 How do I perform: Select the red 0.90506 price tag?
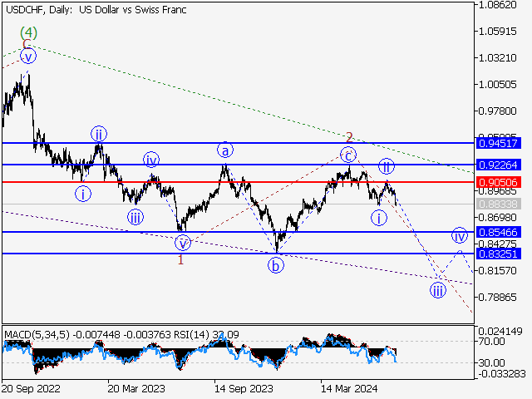point(499,182)
